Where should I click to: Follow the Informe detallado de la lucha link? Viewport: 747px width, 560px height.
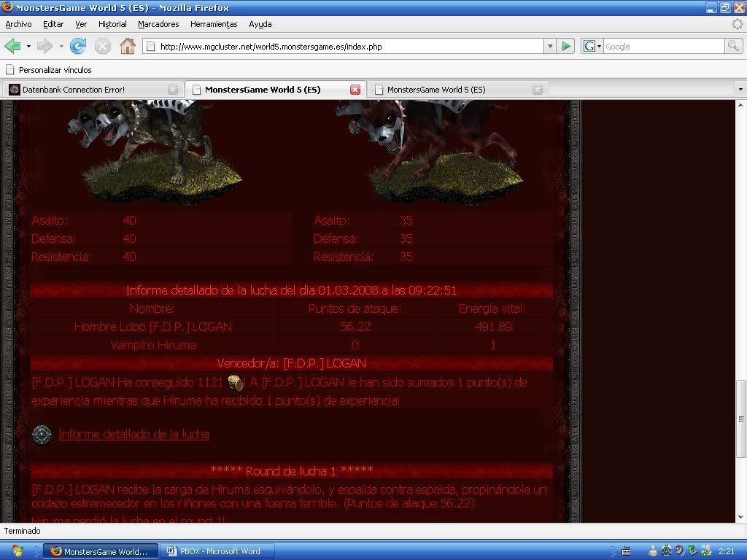click(133, 434)
